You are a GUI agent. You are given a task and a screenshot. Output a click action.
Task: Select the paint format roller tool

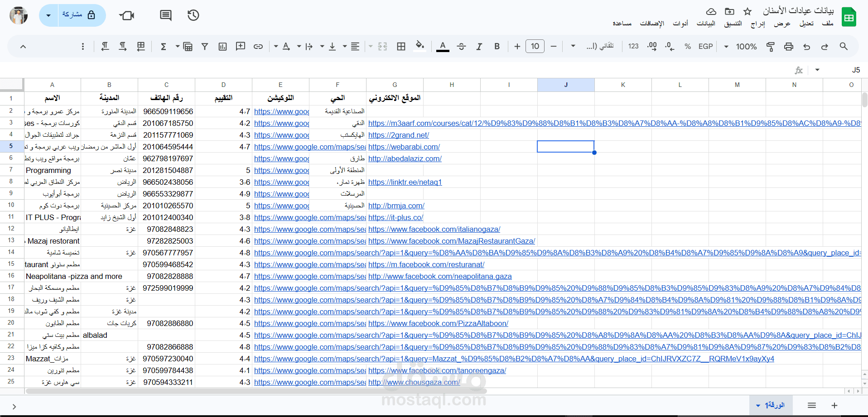[770, 46]
